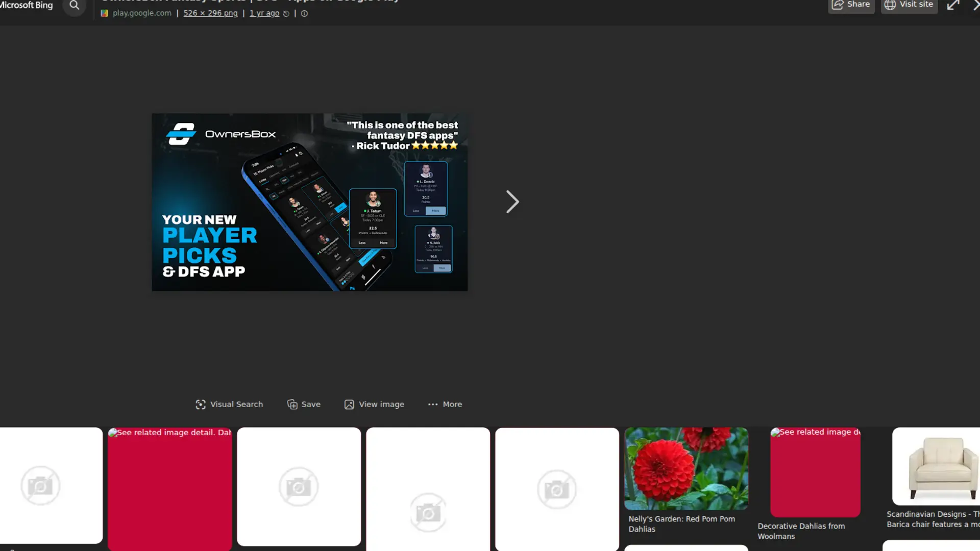Open the Red Pom Pom Dahlias thumbnail
Image resolution: width=980 pixels, height=551 pixels.
tap(686, 468)
